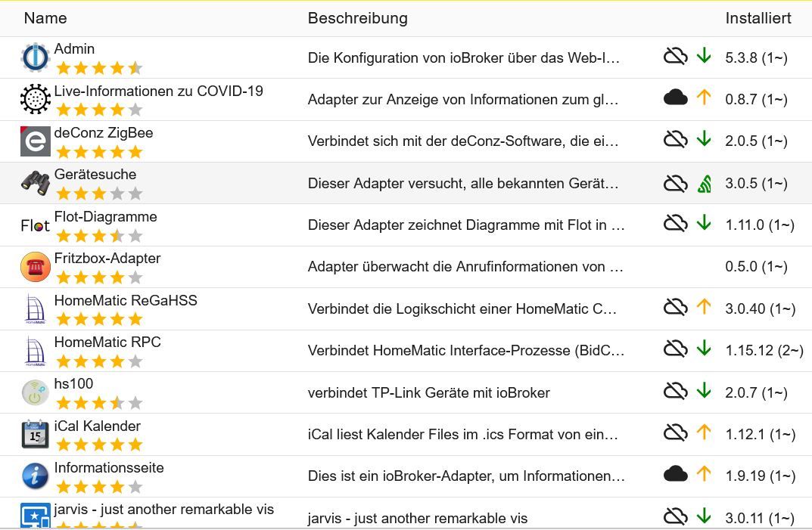Select the jarvis adapter name text

point(163,510)
